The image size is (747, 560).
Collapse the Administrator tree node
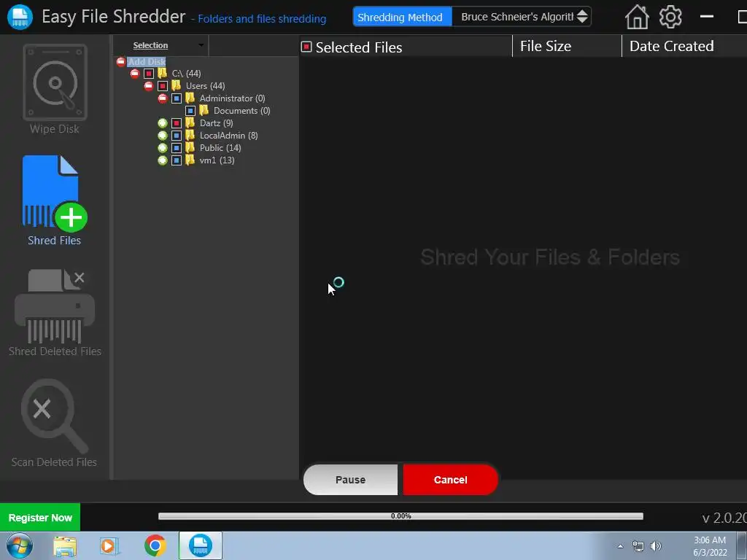pyautogui.click(x=163, y=98)
